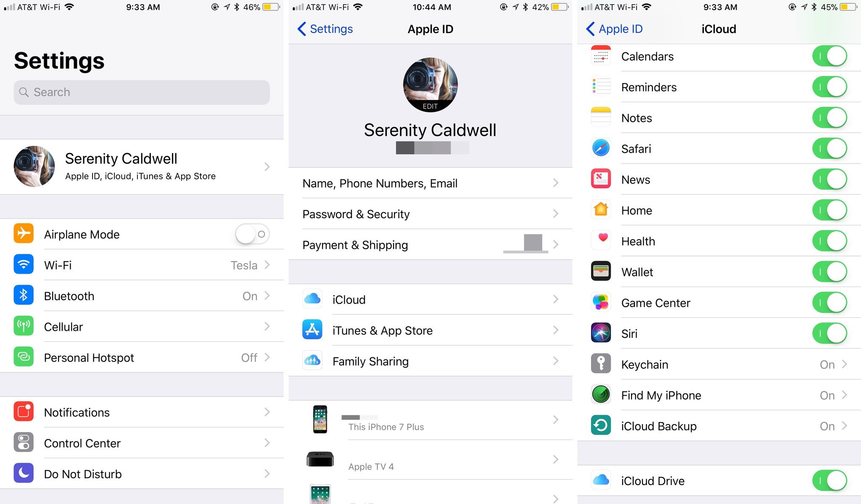This screenshot has height=504, width=861.
Task: Open the iCloud settings
Action: (430, 299)
